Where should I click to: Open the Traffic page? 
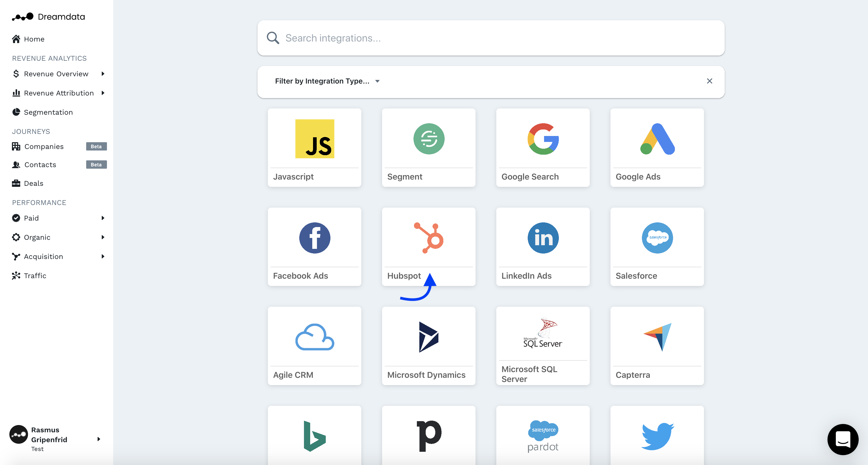(x=35, y=276)
